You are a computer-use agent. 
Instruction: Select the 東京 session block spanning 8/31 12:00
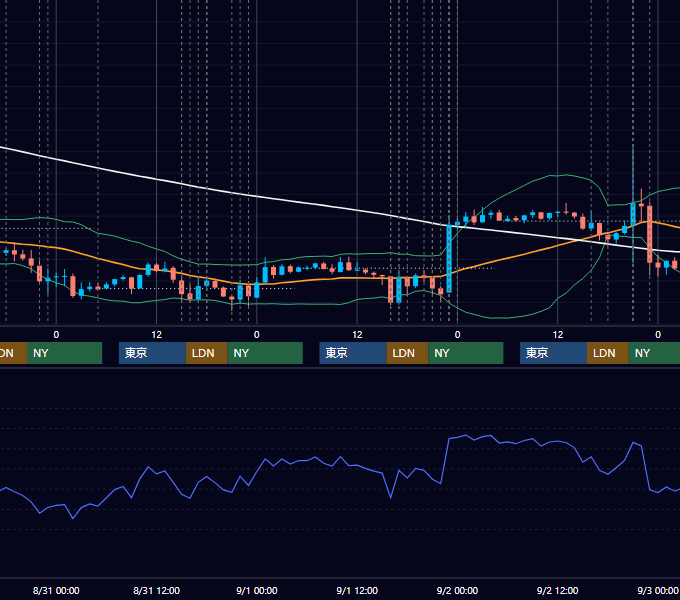[152, 353]
